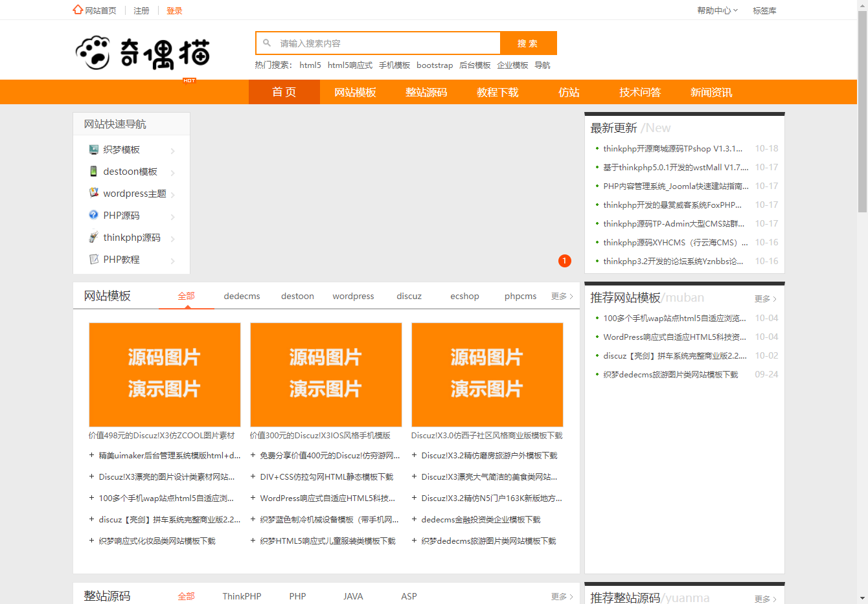This screenshot has width=868, height=604.
Task: Click the 织梦模板 monitor icon
Action: tap(94, 150)
